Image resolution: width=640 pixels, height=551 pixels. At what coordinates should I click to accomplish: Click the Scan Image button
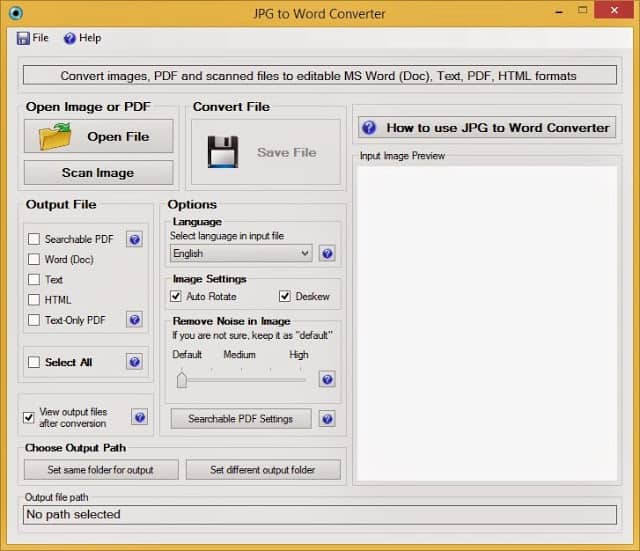click(x=98, y=173)
